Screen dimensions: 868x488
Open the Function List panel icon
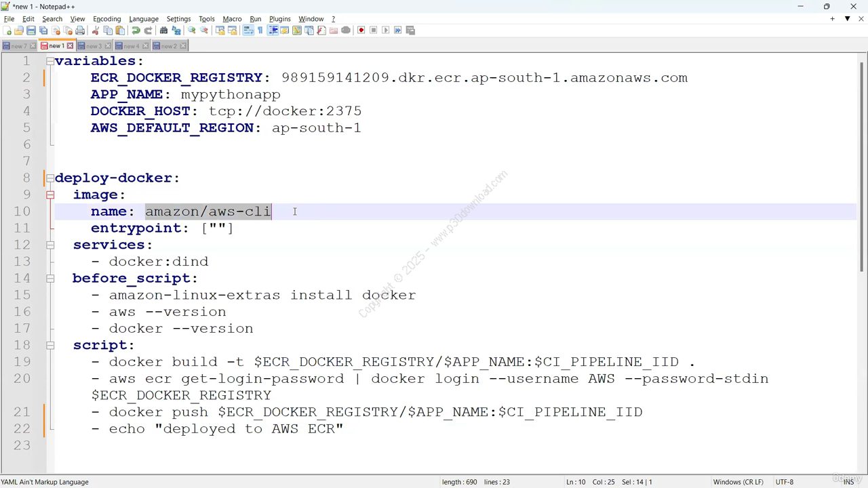coord(321,30)
